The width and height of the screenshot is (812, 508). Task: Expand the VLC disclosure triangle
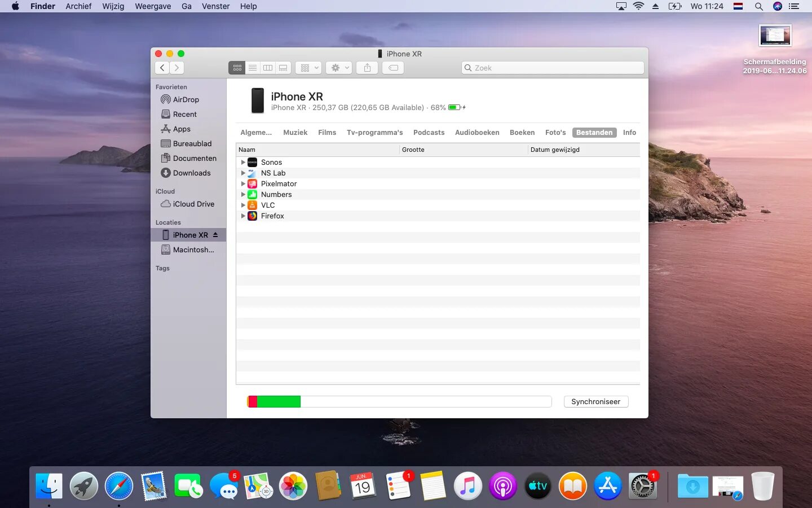tap(243, 205)
